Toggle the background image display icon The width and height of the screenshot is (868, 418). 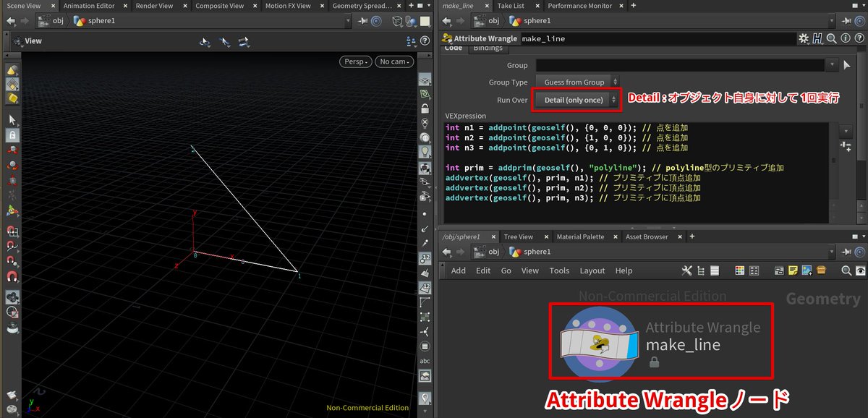425,375
